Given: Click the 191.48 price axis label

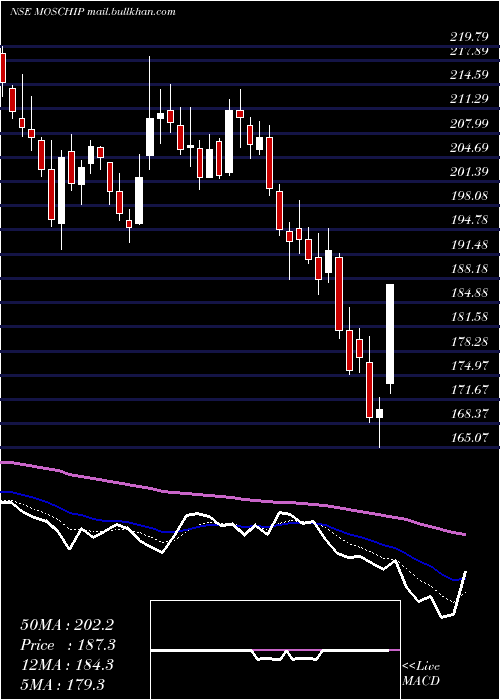Looking at the screenshot, I should click(469, 244).
